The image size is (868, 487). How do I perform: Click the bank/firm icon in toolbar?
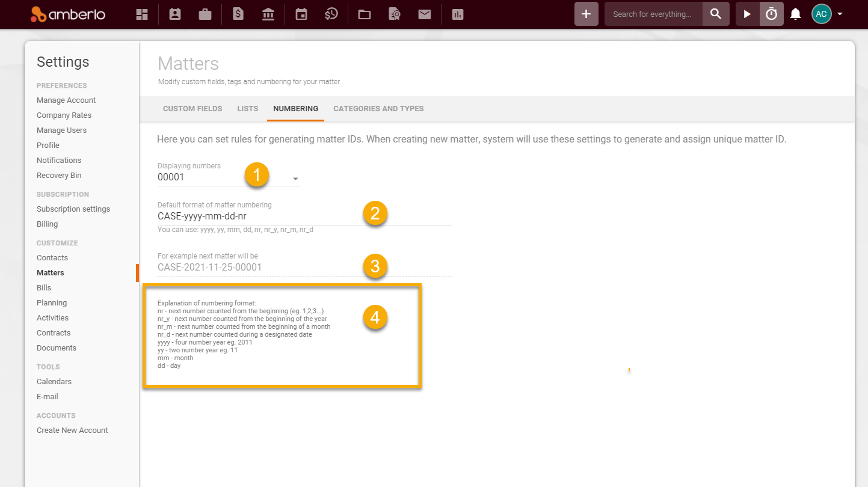268,14
